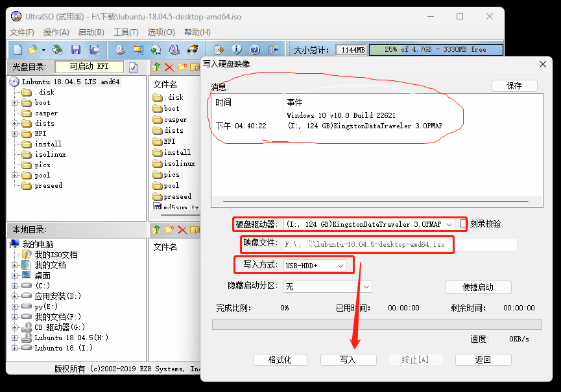
Task: Expand 应用安装(D:) drive node
Action: point(15,296)
